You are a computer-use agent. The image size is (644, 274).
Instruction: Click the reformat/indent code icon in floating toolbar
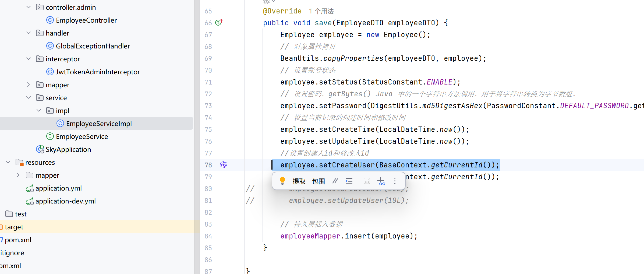349,181
